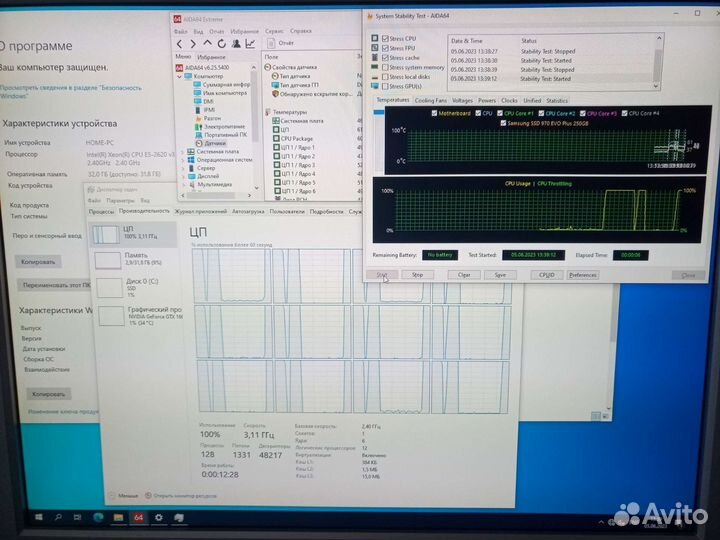Click the icon beside Stress cache
This screenshot has height=540, width=720.
point(375,57)
